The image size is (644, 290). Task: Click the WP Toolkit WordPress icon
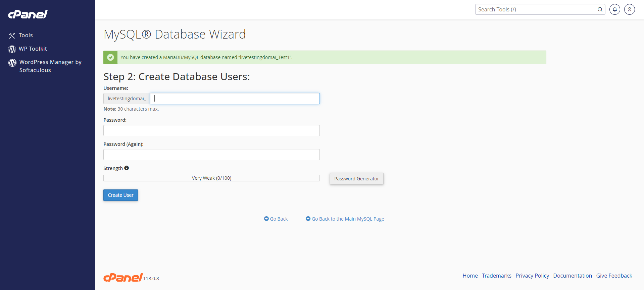pos(12,49)
